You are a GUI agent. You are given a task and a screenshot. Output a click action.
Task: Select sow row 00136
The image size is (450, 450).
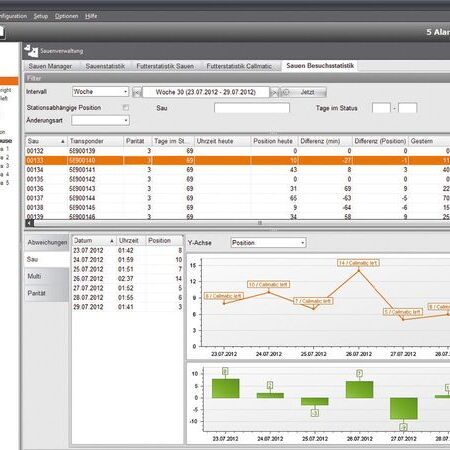pos(237,189)
